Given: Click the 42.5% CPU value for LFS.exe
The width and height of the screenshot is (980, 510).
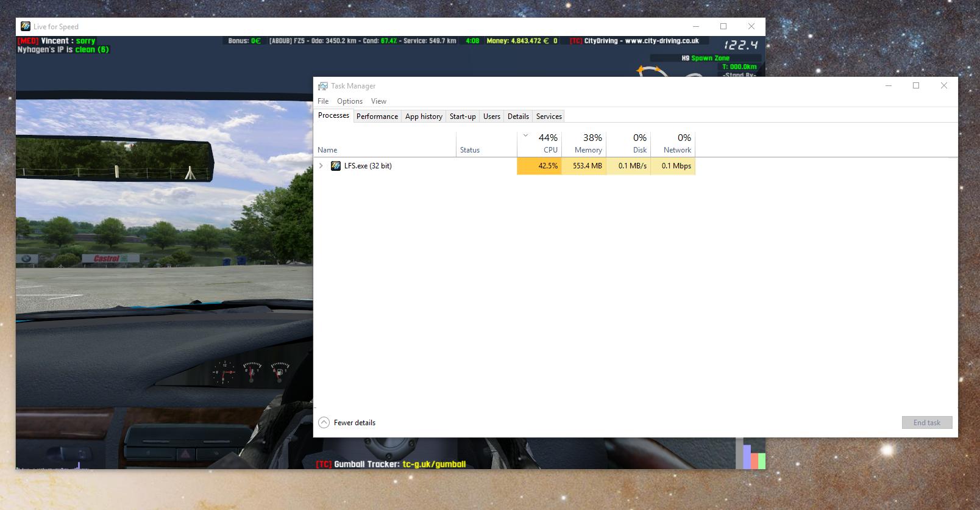Looking at the screenshot, I should (x=539, y=166).
